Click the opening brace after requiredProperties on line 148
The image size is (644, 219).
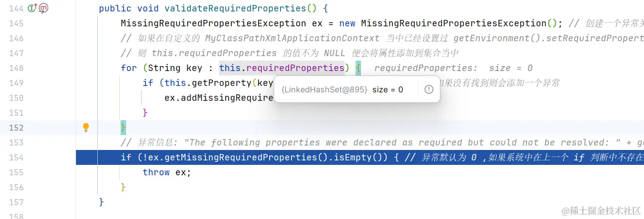pos(358,68)
